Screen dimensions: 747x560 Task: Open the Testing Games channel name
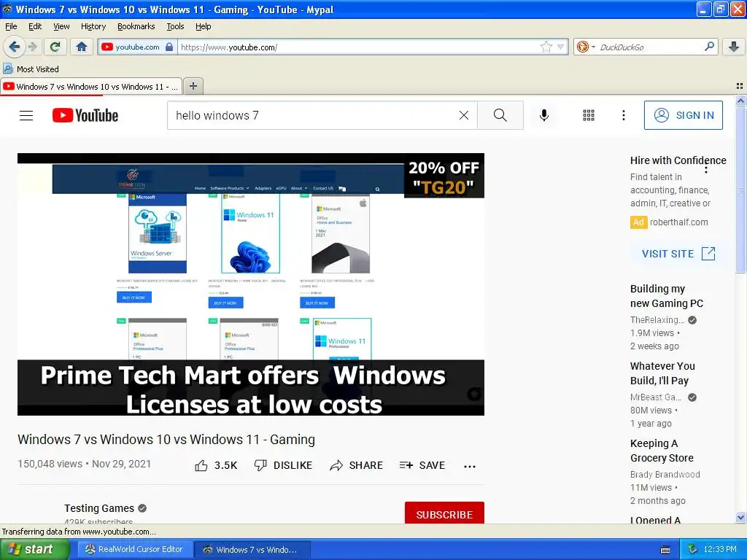point(99,508)
